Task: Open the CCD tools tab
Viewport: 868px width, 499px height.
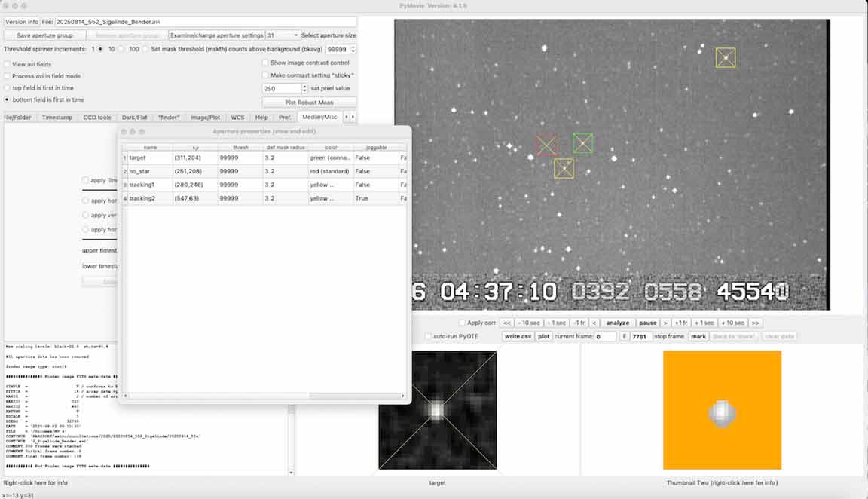Action: coord(97,118)
